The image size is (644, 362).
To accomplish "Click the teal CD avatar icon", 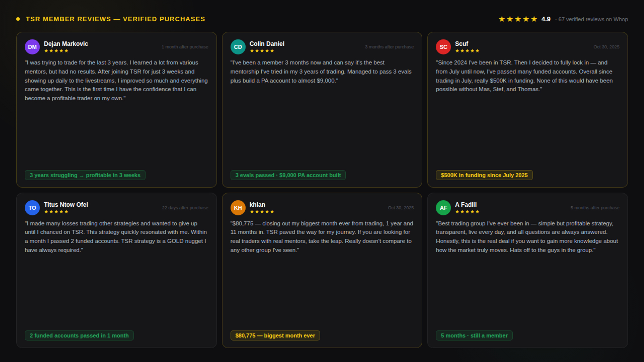I will (238, 47).
